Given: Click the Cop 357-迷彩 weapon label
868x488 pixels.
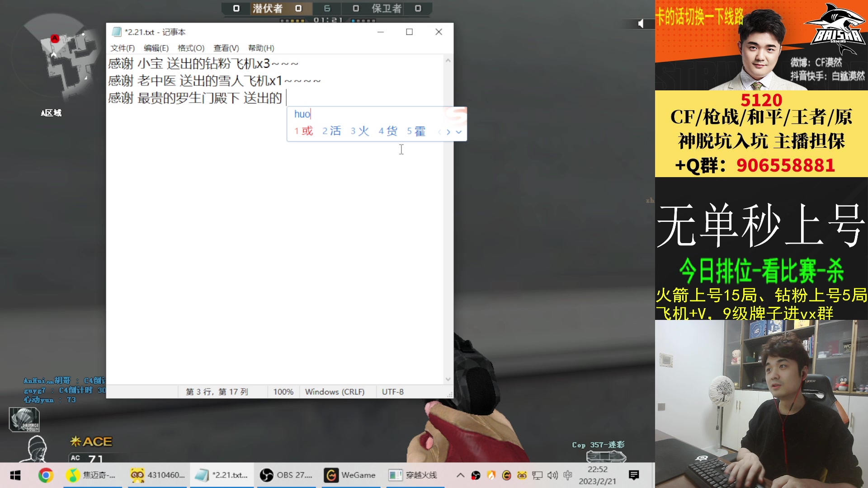Looking at the screenshot, I should pyautogui.click(x=598, y=445).
